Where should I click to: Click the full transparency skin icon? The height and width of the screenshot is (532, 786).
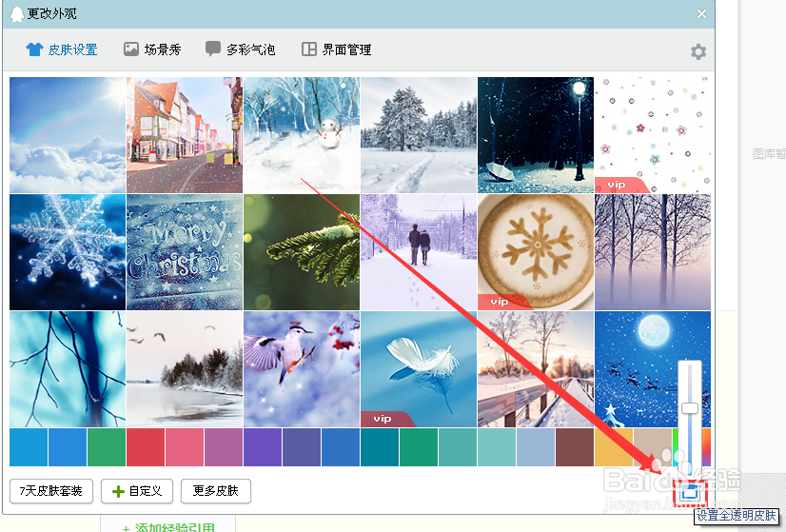pyautogui.click(x=690, y=493)
